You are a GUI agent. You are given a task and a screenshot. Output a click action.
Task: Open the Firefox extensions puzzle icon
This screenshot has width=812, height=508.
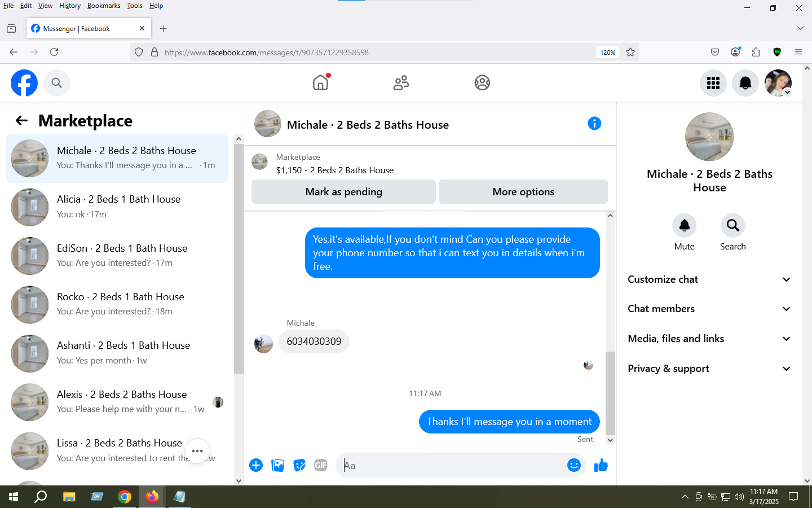(756, 52)
